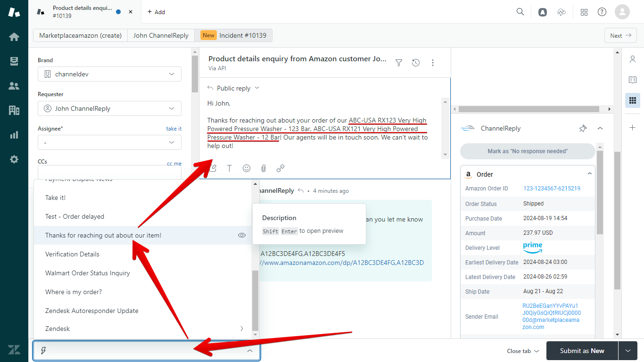Open the Requester dropdown John ChannelReply
The image size is (644, 362).
click(x=109, y=108)
